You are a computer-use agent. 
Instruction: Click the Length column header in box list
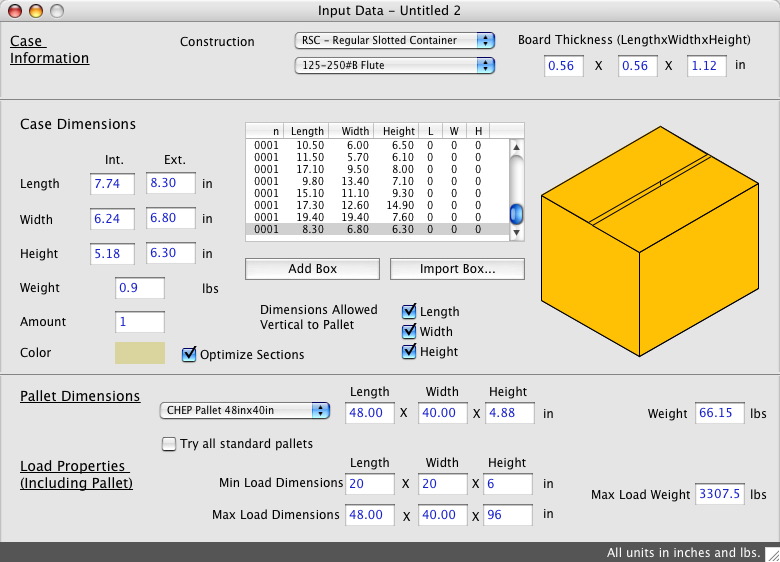(x=306, y=131)
